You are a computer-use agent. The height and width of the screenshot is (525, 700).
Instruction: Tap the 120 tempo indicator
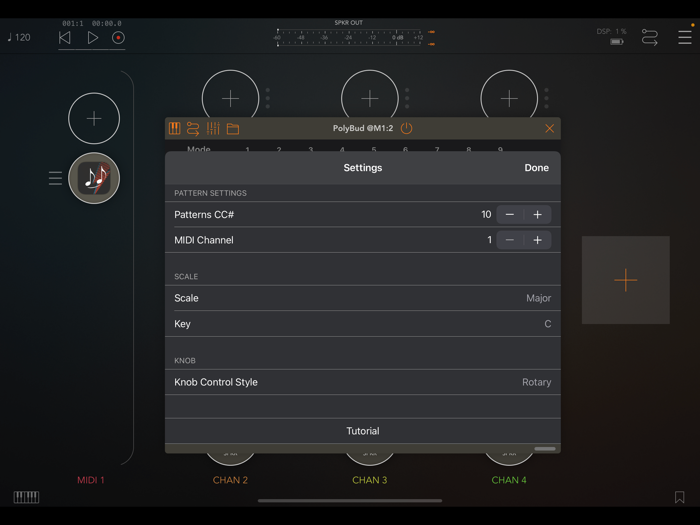click(19, 38)
